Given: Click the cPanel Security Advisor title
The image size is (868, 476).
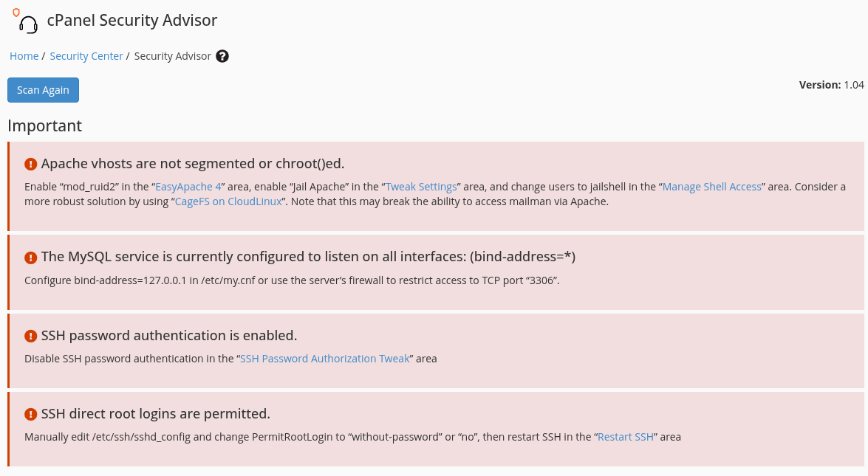Looking at the screenshot, I should tap(132, 21).
